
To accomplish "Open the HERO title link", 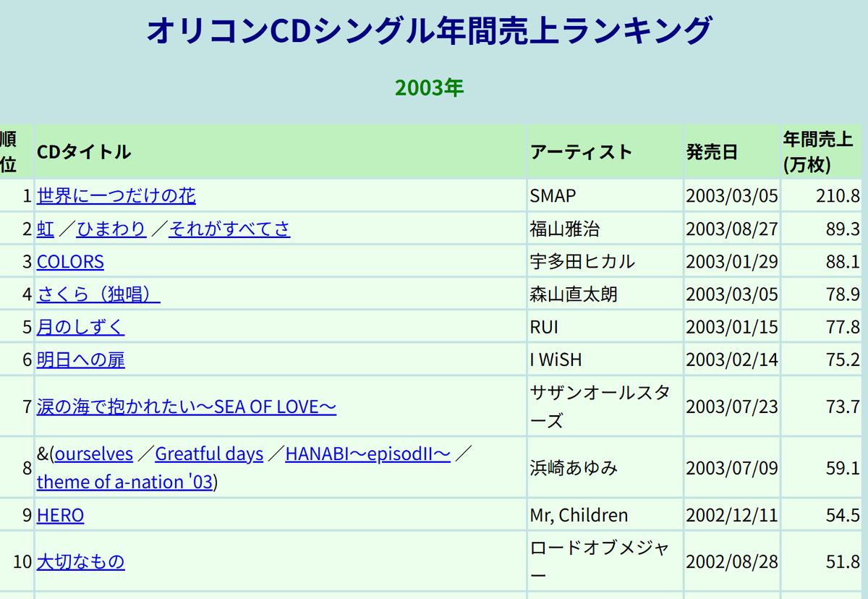I will pyautogui.click(x=60, y=515).
